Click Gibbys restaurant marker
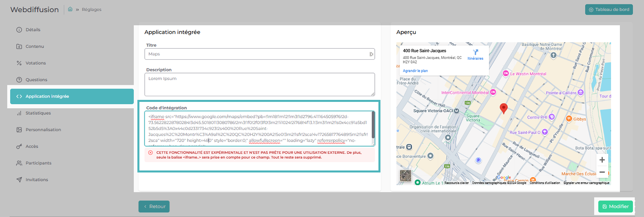 [569, 119]
